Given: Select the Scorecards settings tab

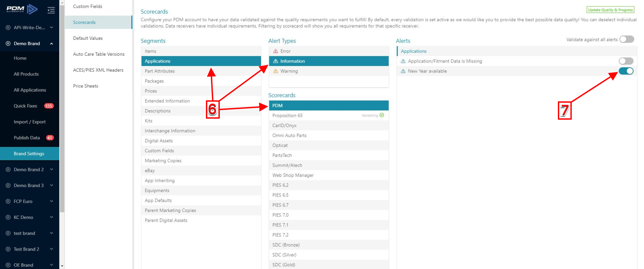Looking at the screenshot, I should 98,22.
